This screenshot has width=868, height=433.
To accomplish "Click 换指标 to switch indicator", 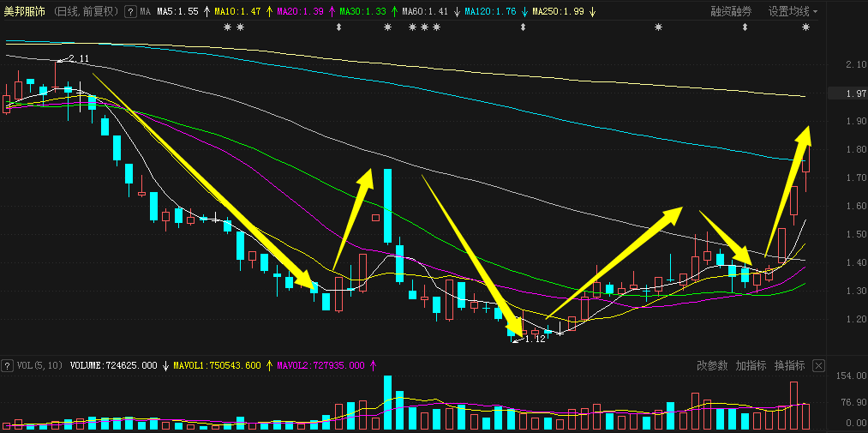I will pyautogui.click(x=789, y=365).
